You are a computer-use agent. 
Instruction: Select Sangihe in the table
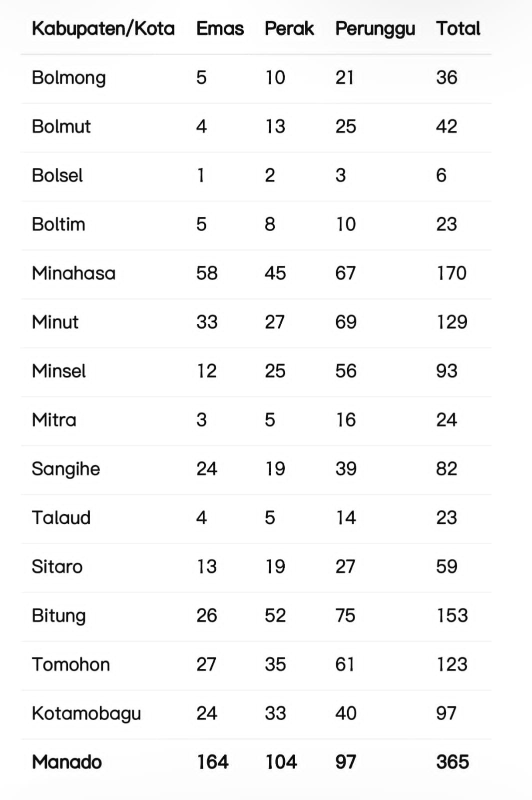coord(66,469)
